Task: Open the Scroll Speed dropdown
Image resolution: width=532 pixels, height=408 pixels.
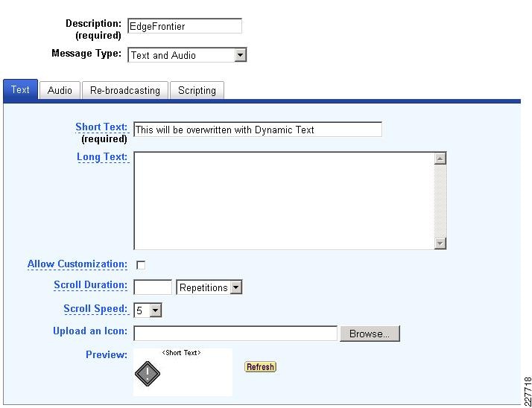Action: click(x=148, y=310)
